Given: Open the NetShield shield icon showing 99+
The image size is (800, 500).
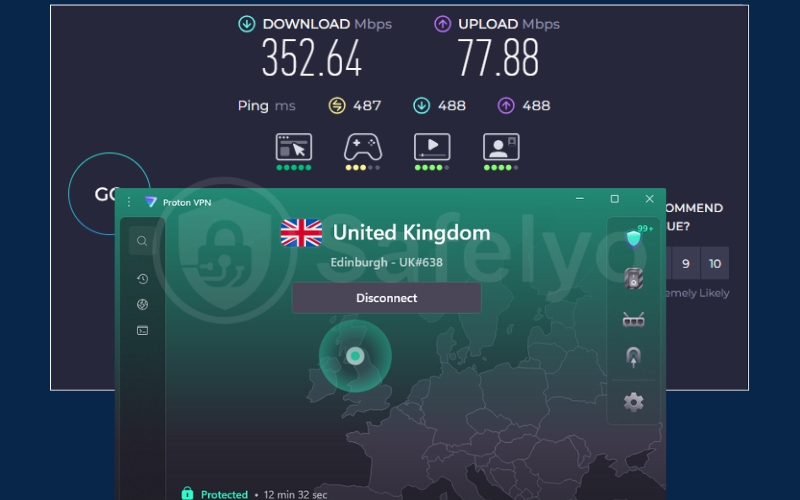Looking at the screenshot, I should click(x=634, y=238).
